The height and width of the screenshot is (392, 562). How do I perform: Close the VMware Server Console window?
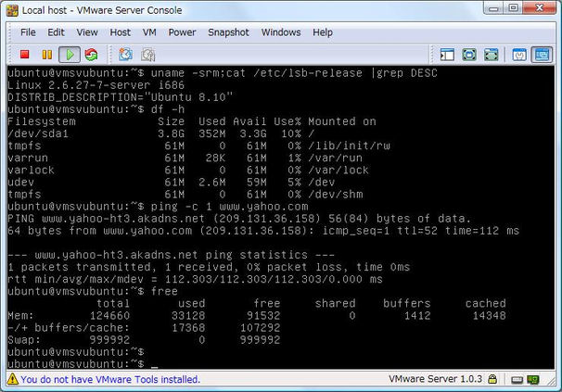pyautogui.click(x=540, y=8)
